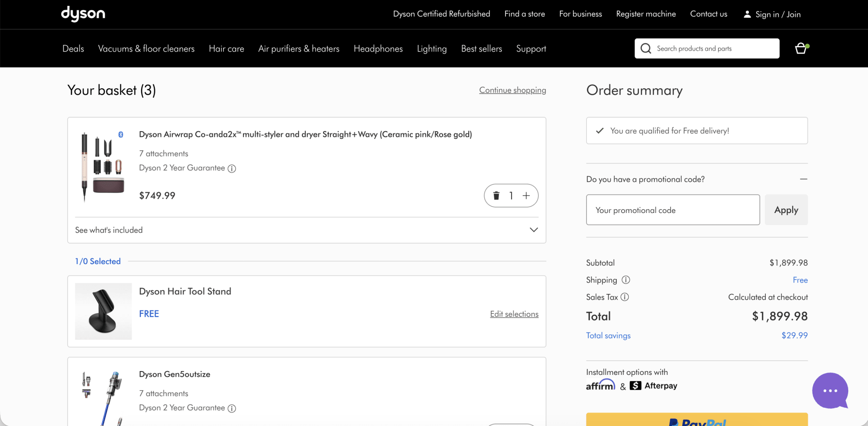
Task: Open the shopping basket icon
Action: (x=801, y=49)
